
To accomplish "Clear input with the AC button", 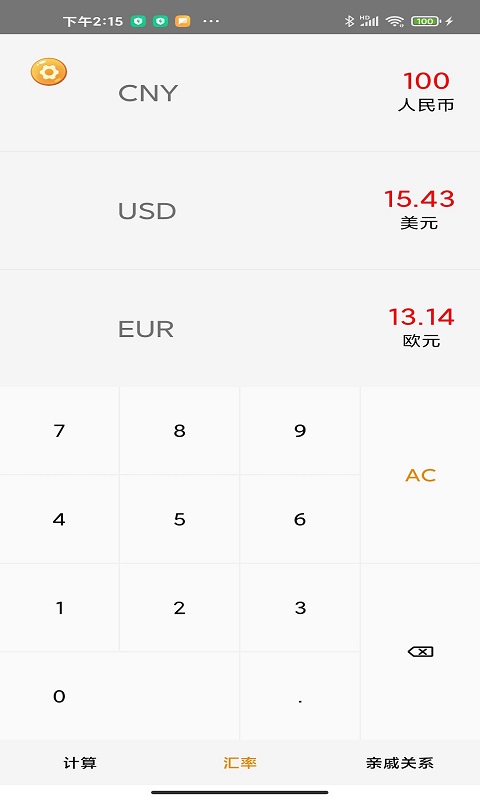I will [420, 475].
